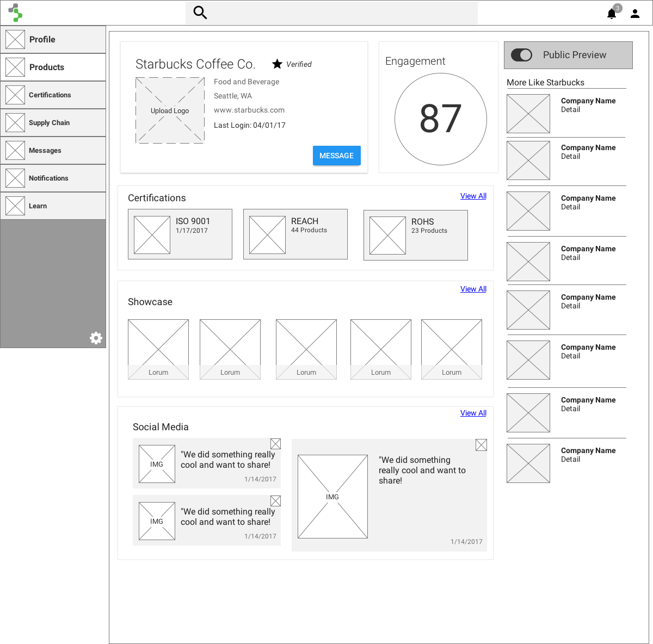
Task: Click the Products icon in sidebar
Action: 15,67
